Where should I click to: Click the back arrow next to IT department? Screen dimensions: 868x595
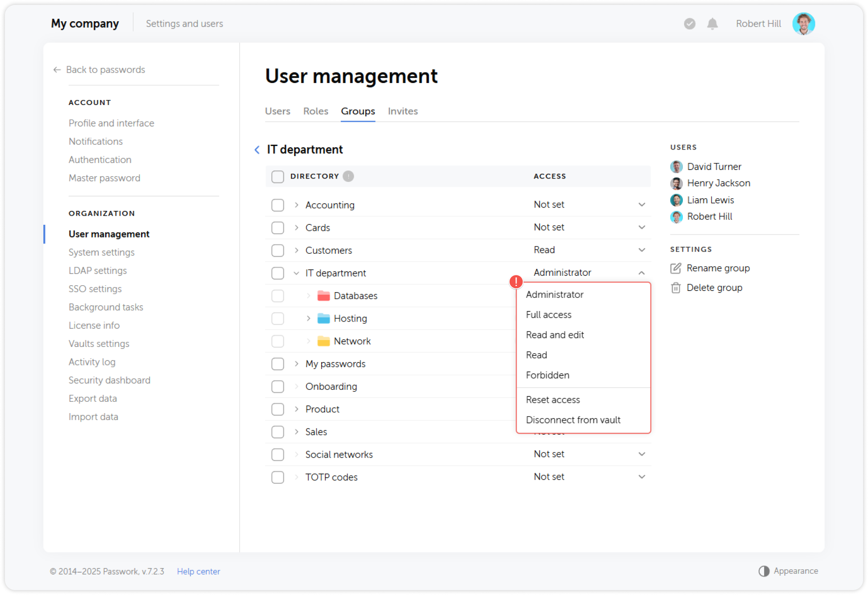pyautogui.click(x=257, y=150)
